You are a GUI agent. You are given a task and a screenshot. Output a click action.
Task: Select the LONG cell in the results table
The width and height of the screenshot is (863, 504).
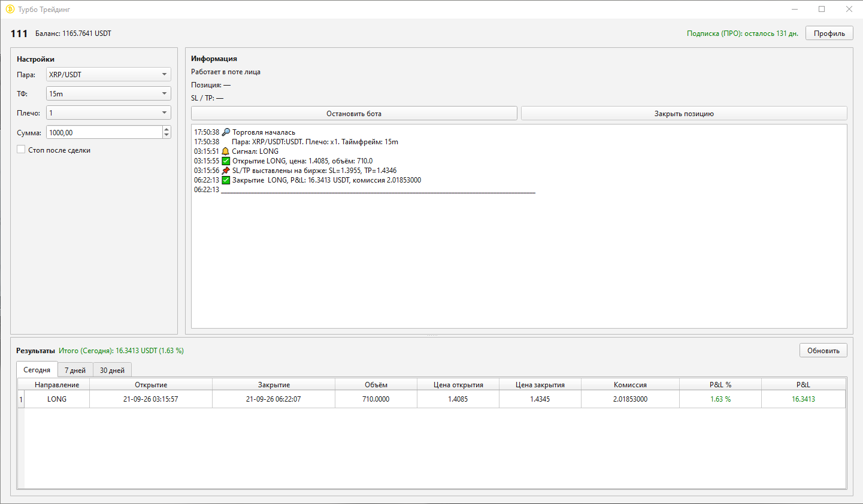pos(57,399)
